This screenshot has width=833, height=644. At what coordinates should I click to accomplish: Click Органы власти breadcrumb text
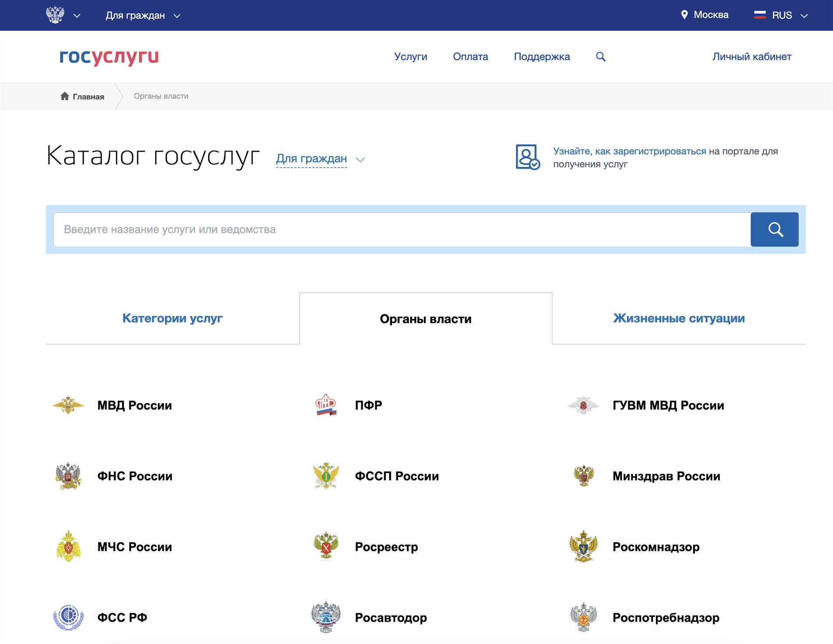[x=161, y=96]
